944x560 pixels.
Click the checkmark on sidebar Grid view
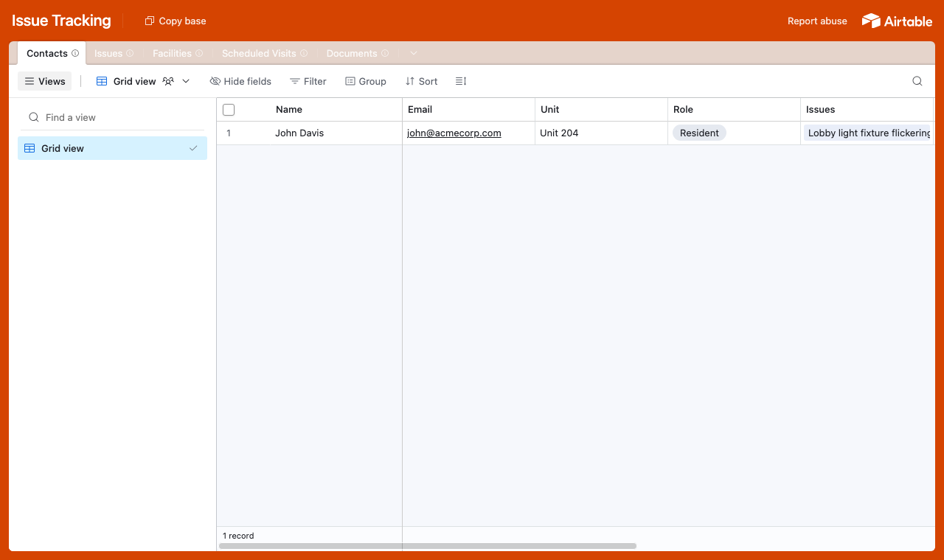click(193, 148)
